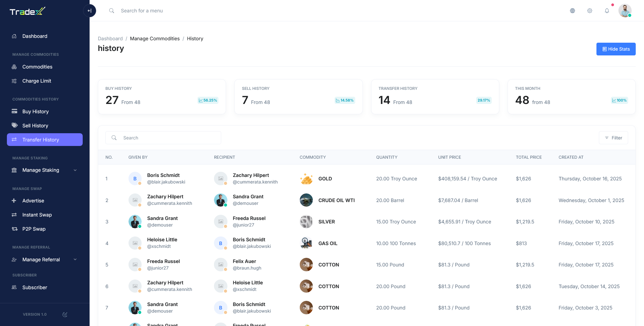Click the GOLD commodity icon
The width and height of the screenshot is (644, 326).
click(x=306, y=179)
